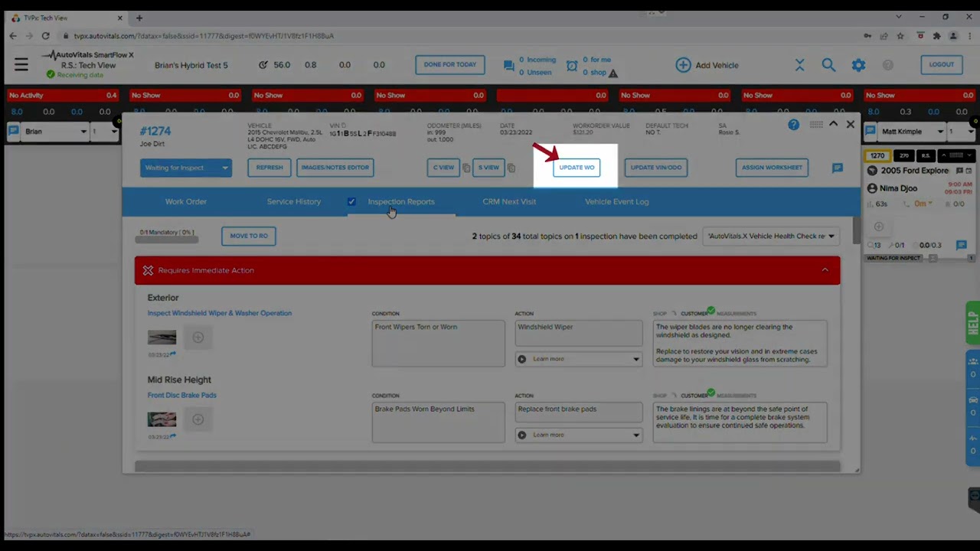
Task: Open the Waiting for Inspect status dropdown
Action: [186, 168]
